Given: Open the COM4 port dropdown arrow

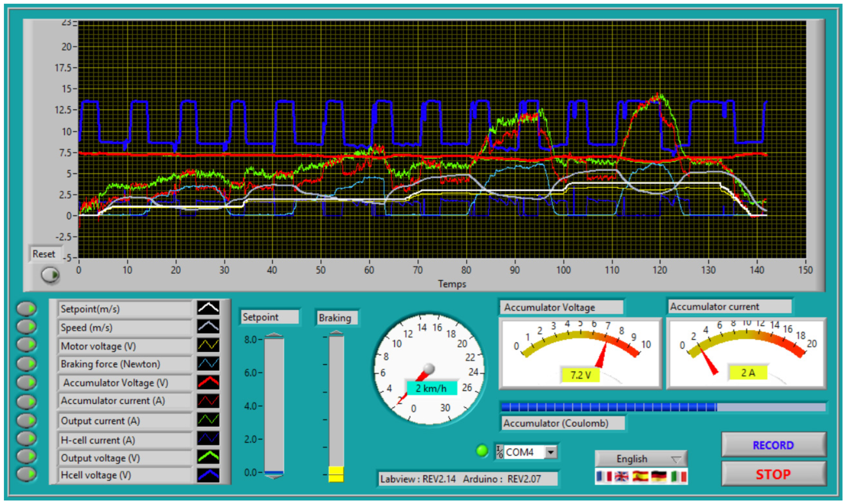Looking at the screenshot, I should point(550,452).
